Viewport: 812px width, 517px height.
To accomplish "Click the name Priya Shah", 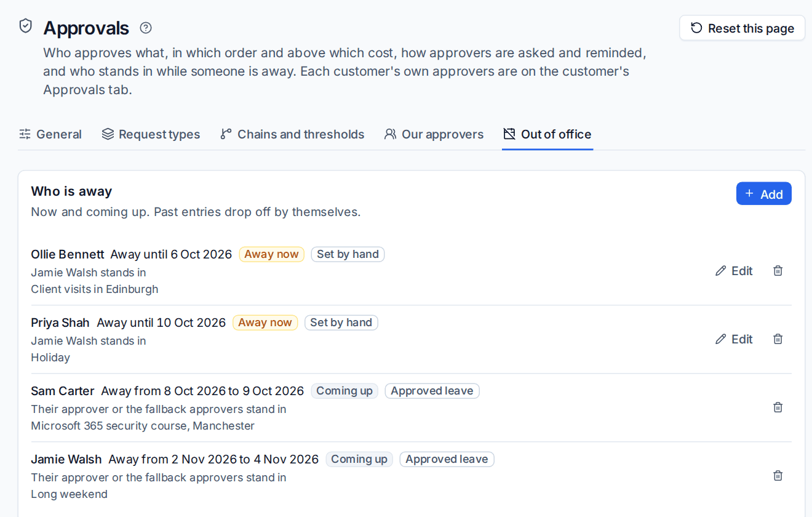I will (60, 323).
